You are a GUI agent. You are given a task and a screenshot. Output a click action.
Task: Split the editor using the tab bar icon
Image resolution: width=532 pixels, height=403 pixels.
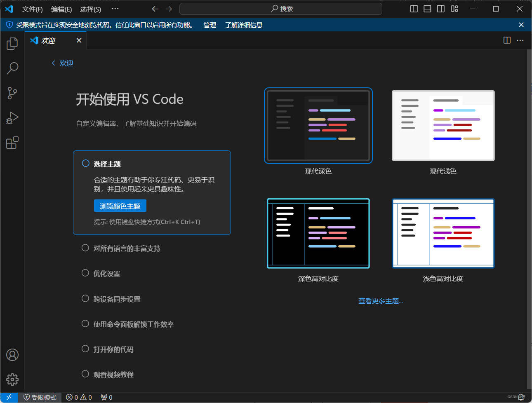coord(506,40)
